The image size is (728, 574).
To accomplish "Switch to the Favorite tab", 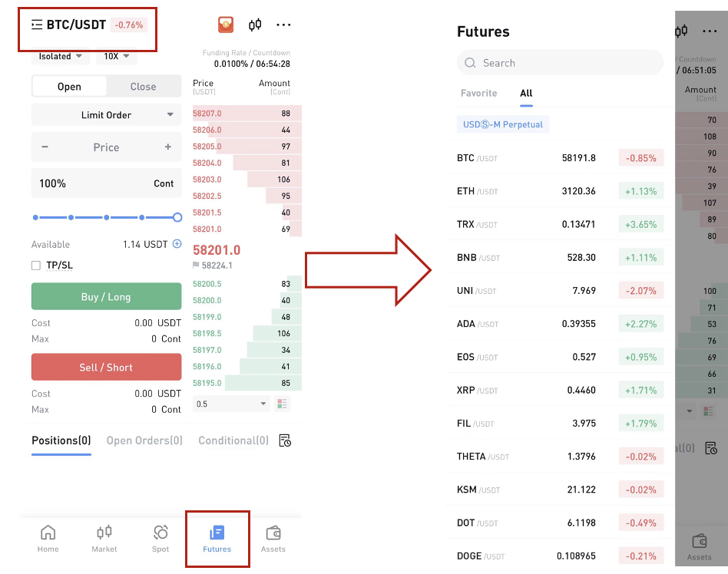I will [x=478, y=94].
